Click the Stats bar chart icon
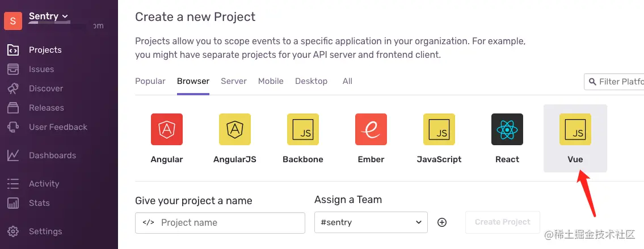Screen dimensions: 644x249 click(x=13, y=203)
